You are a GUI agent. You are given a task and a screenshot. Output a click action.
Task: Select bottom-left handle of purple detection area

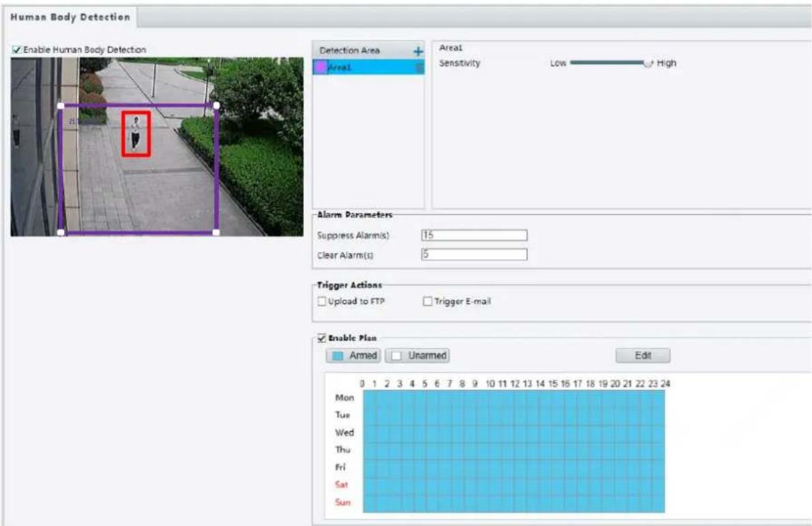tap(61, 233)
